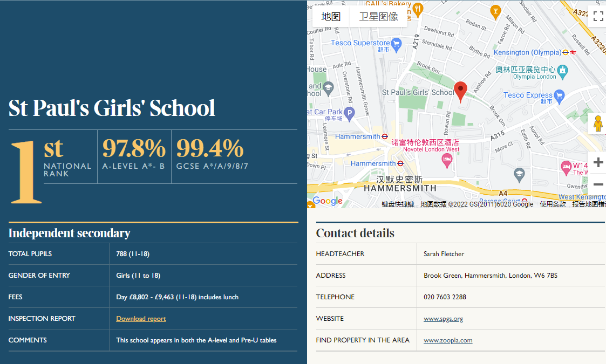Toggle fullscreen map view
The width and height of the screenshot is (606, 364).
tap(598, 16)
